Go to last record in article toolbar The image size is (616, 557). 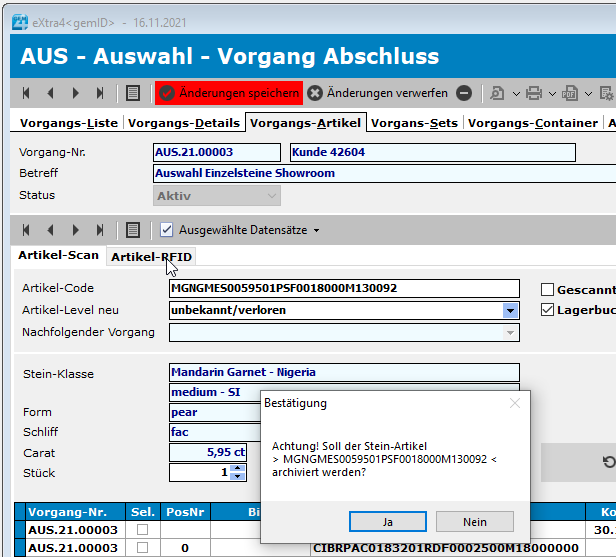[100, 230]
